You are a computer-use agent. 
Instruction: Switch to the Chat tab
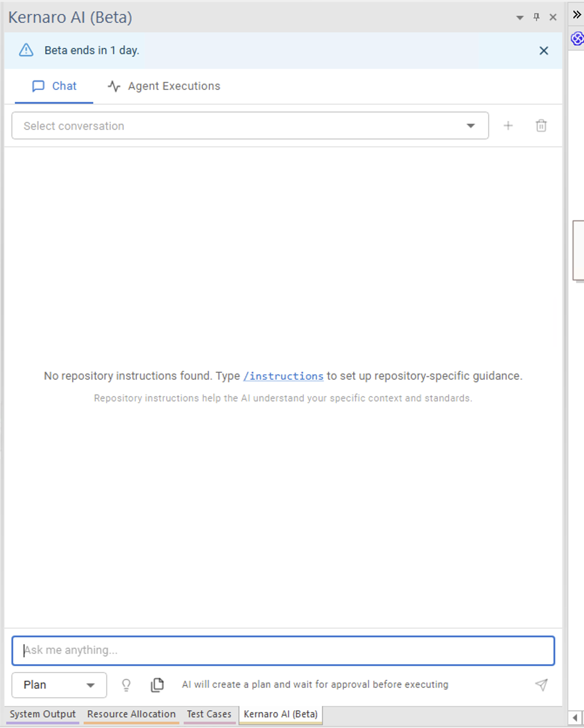click(x=54, y=86)
